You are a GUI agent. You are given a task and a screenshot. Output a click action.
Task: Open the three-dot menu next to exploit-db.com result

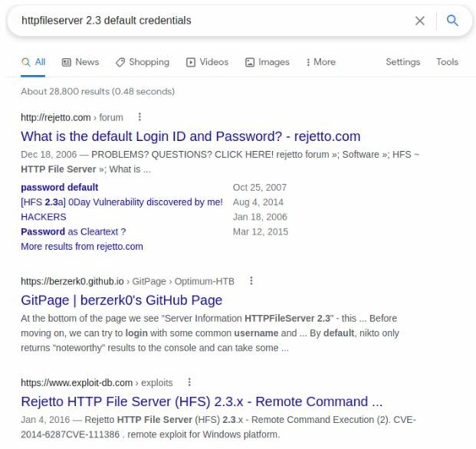click(189, 382)
